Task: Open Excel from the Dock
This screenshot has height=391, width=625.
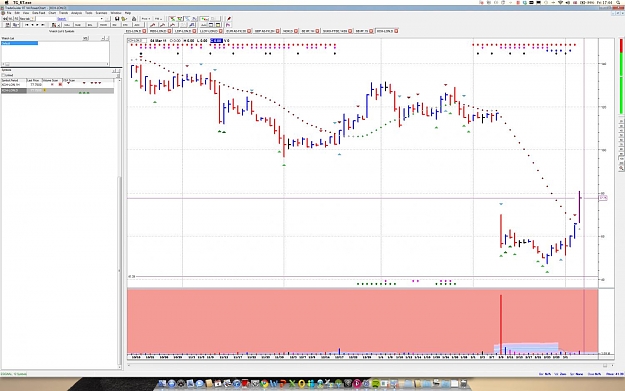Action: tap(292, 383)
